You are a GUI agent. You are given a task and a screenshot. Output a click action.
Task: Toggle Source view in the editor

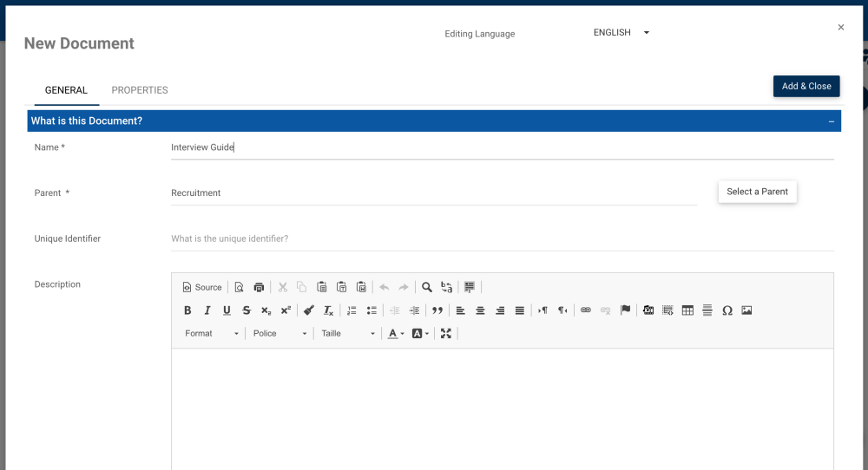pyautogui.click(x=202, y=287)
